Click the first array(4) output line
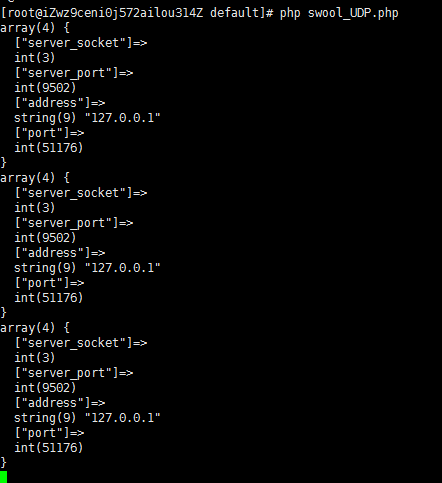Screen dimensions: 442x483 (35, 28)
